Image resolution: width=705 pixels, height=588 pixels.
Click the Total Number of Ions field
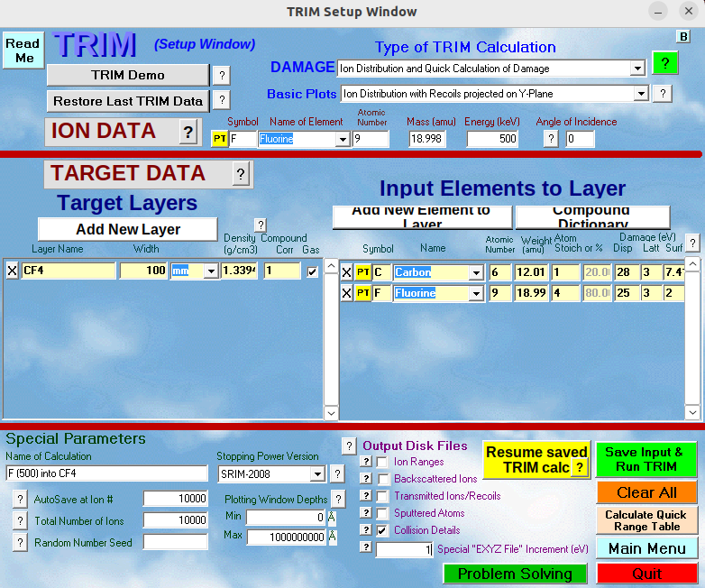pos(176,520)
